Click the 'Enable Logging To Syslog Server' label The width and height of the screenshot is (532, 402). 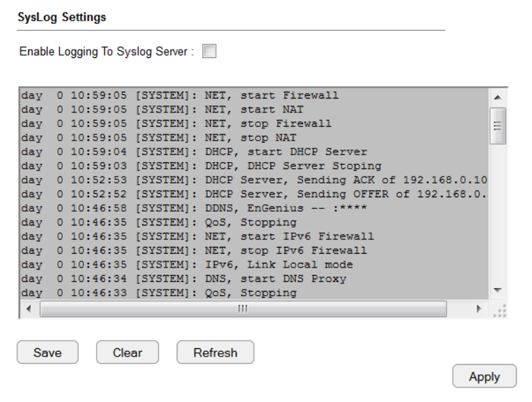(x=106, y=52)
